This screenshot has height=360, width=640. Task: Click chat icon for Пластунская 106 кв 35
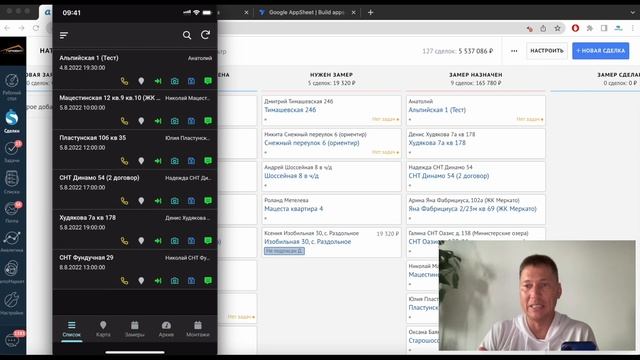[208, 161]
